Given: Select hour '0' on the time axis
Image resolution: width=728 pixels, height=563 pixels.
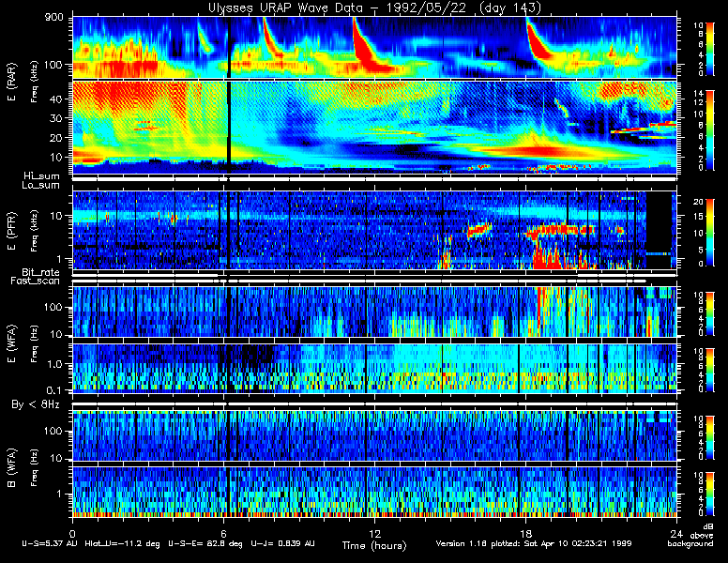Looking at the screenshot, I should [x=72, y=533].
